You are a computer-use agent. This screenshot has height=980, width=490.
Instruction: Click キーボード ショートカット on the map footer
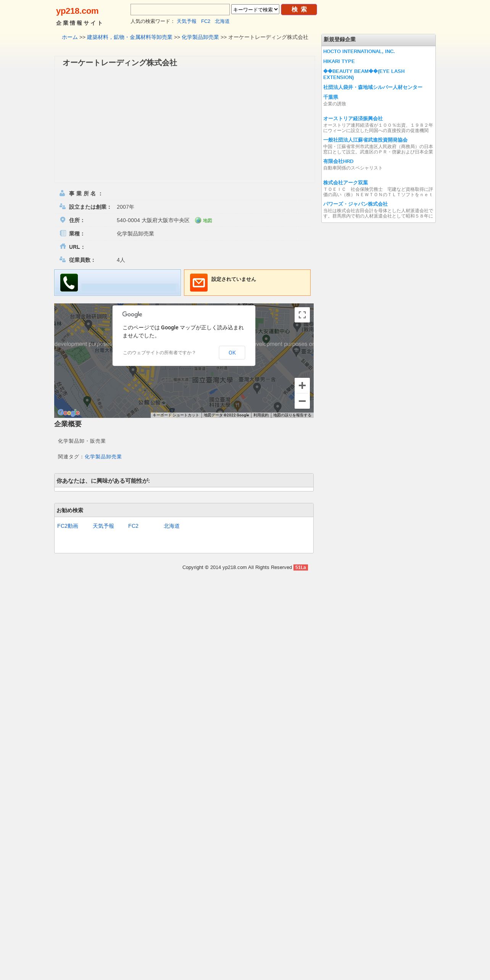pos(176,415)
